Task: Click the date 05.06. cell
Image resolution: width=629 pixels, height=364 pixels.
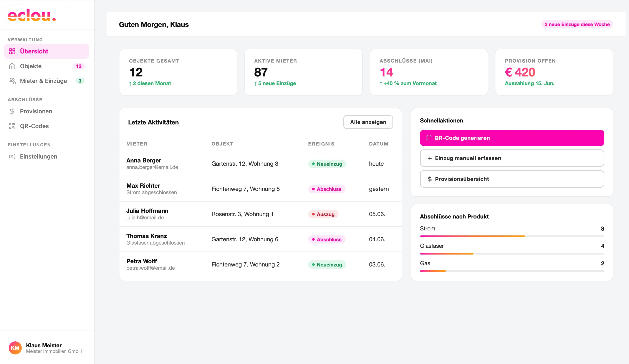Action: pyautogui.click(x=377, y=214)
